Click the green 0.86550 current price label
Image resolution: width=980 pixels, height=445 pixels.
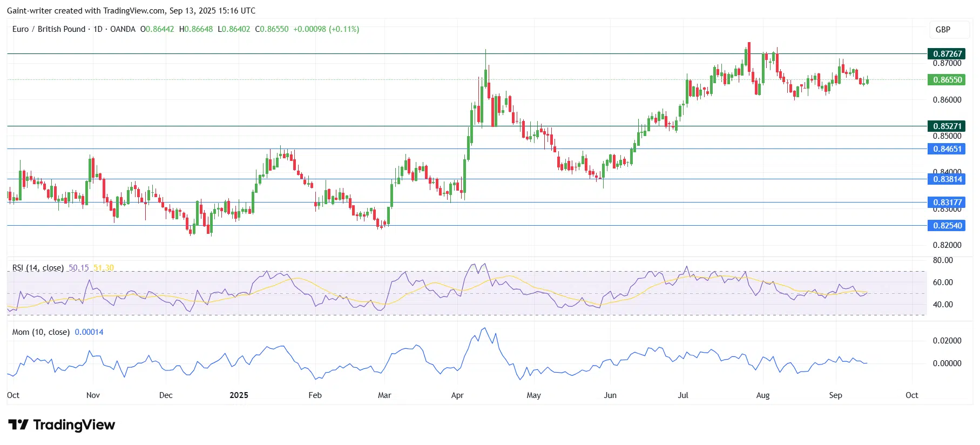coord(947,80)
